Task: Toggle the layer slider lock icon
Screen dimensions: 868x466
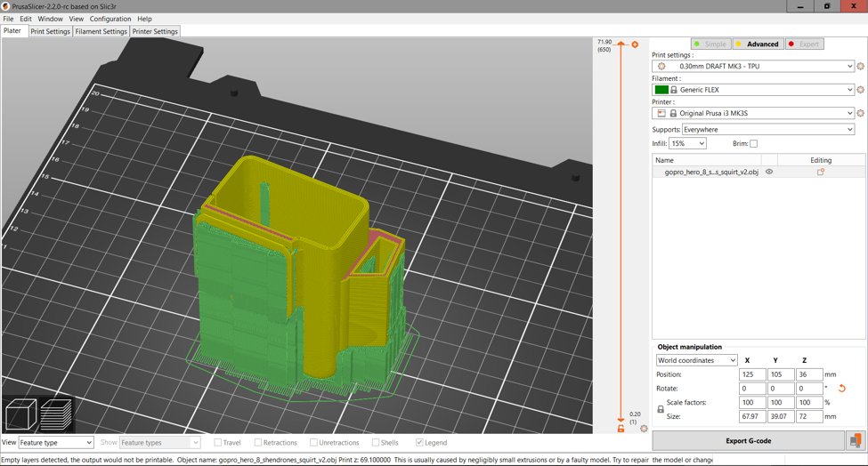Action: pos(621,429)
